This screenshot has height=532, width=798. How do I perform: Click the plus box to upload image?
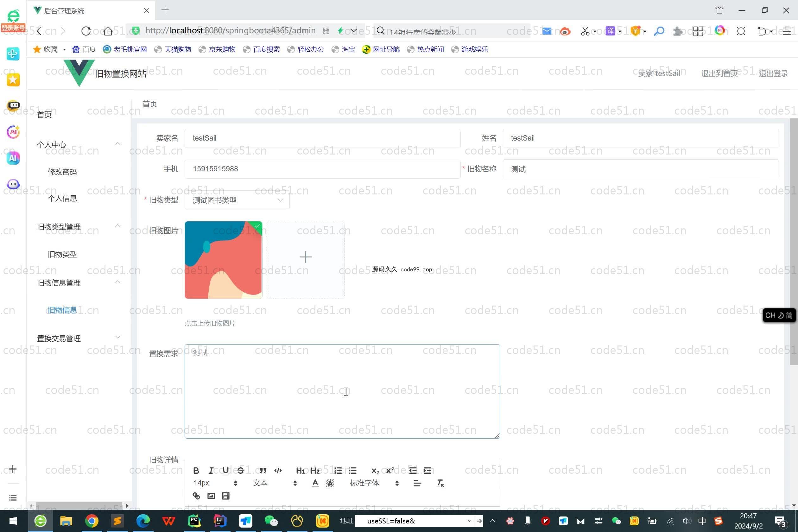tap(306, 260)
